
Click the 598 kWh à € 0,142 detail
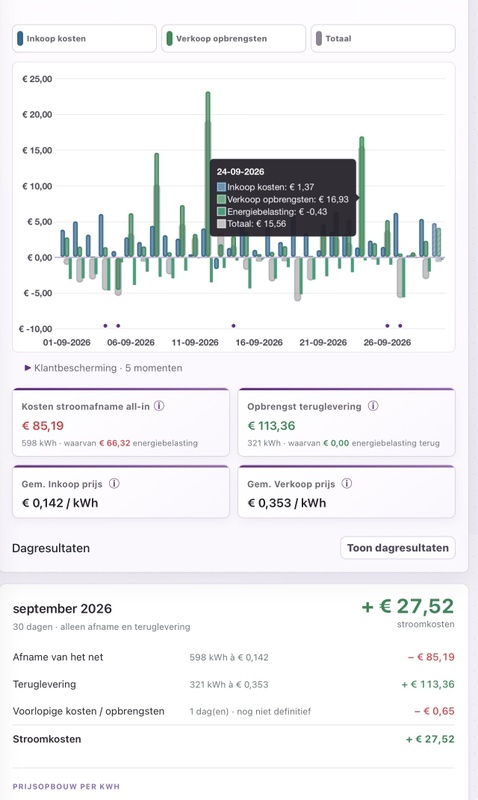click(x=229, y=657)
